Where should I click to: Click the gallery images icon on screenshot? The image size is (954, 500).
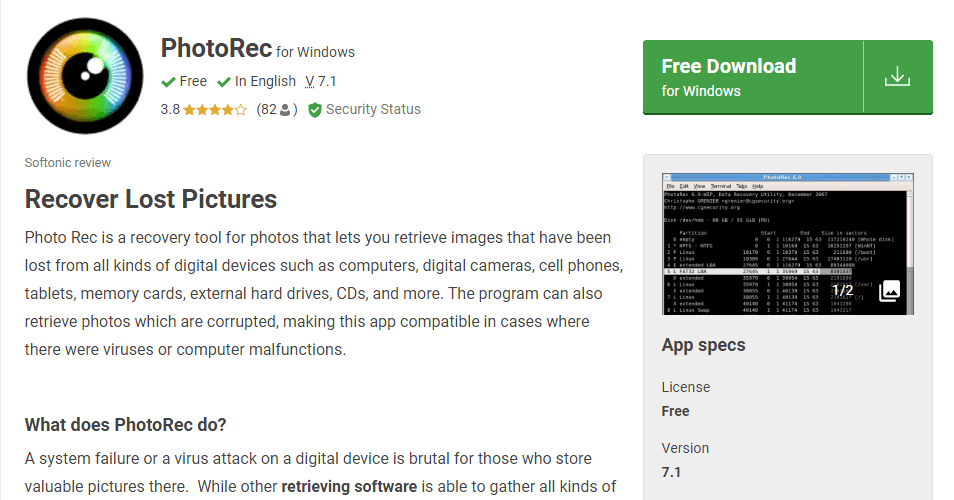[x=889, y=291]
